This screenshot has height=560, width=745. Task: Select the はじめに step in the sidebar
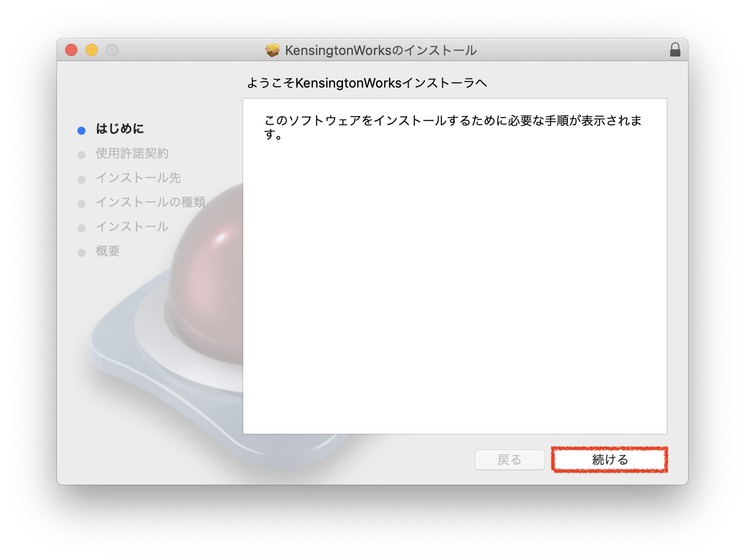120,129
